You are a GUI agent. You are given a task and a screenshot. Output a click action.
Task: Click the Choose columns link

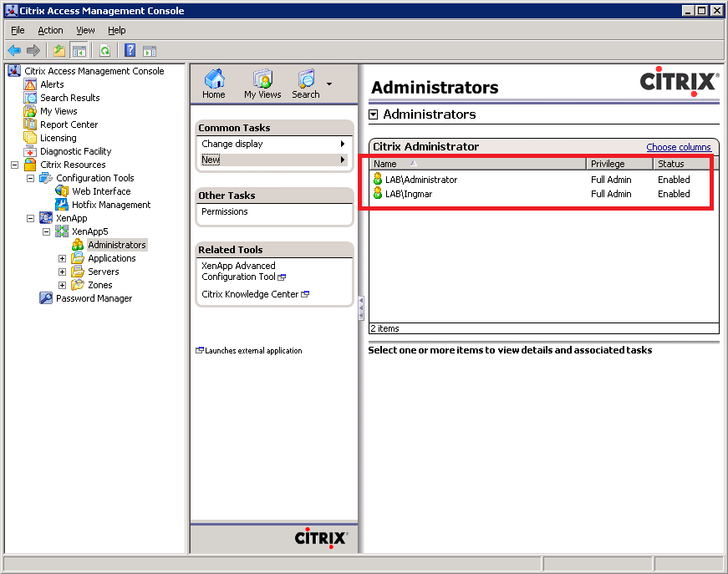[x=678, y=147]
